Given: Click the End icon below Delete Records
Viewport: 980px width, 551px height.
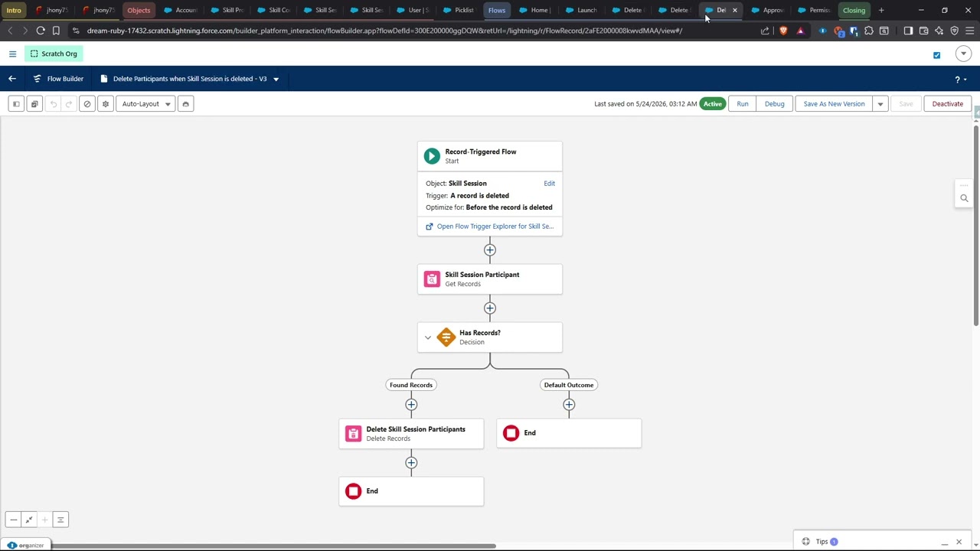Looking at the screenshot, I should (x=353, y=491).
